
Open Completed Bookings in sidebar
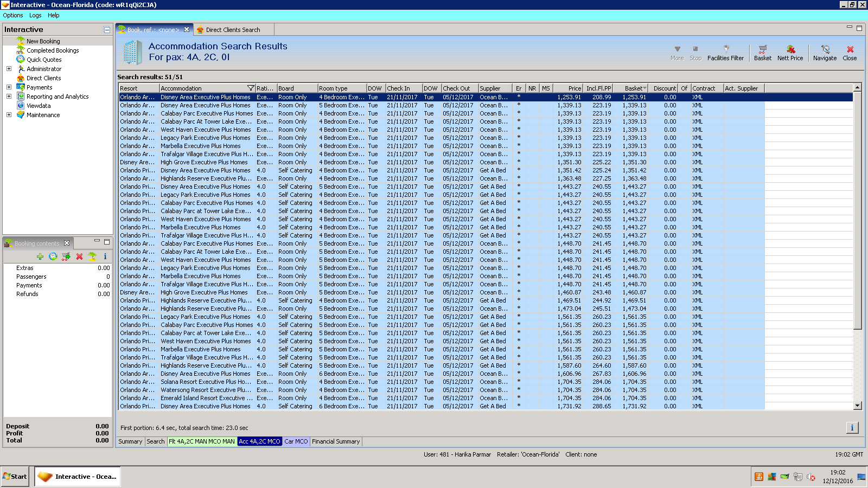point(53,50)
